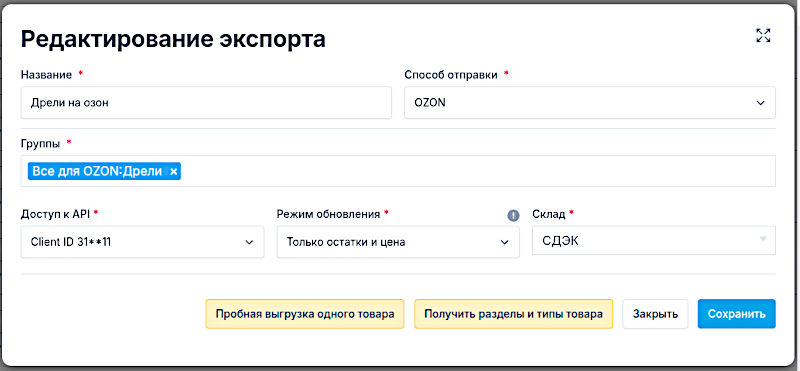Open the Доступ к API dropdown
Viewport: 800px width, 371px height.
(x=142, y=242)
